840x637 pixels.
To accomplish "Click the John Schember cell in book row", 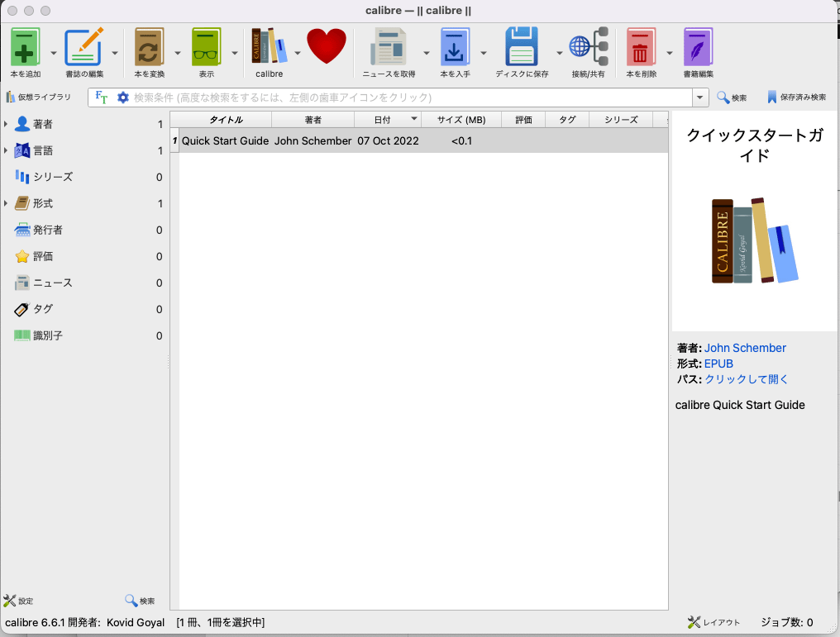I will pos(313,140).
